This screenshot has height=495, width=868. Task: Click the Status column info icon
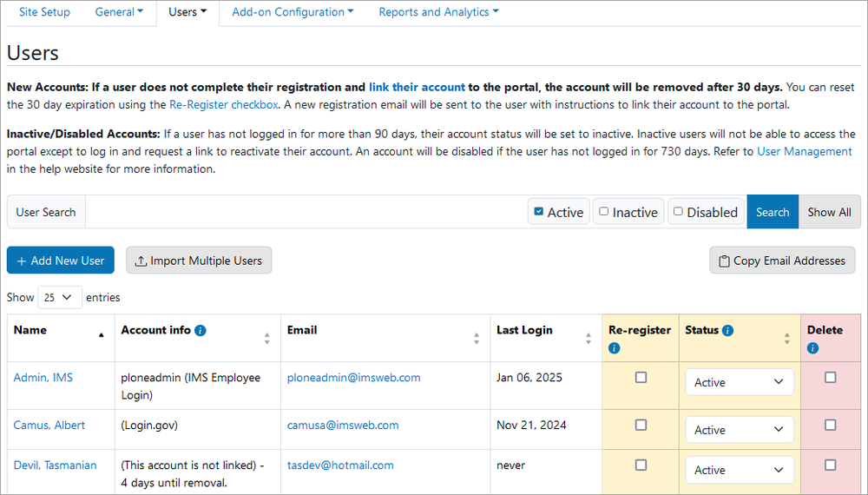coord(728,331)
